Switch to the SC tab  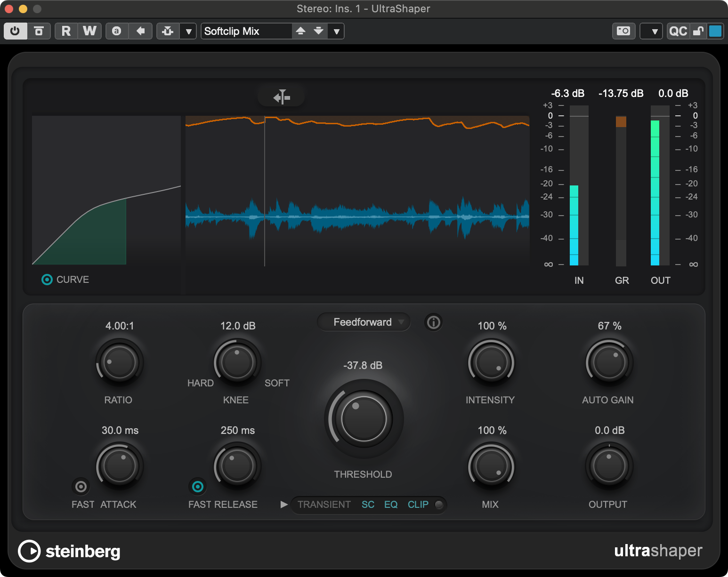368,505
